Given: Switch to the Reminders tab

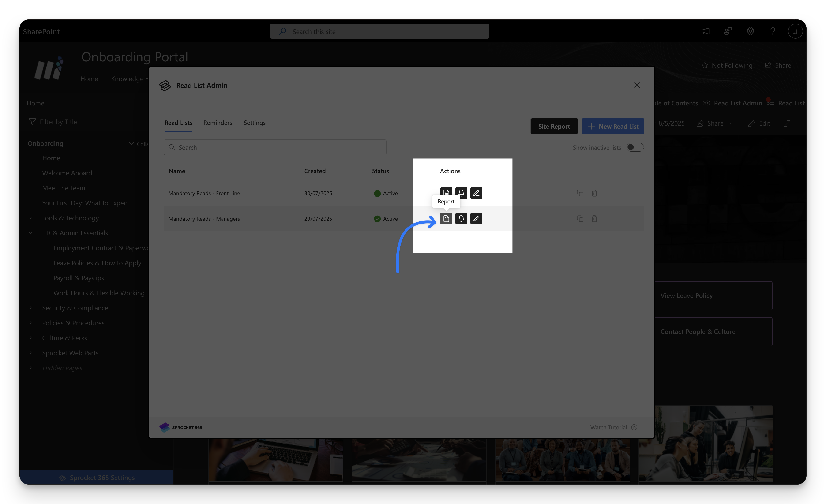Looking at the screenshot, I should pyautogui.click(x=218, y=123).
